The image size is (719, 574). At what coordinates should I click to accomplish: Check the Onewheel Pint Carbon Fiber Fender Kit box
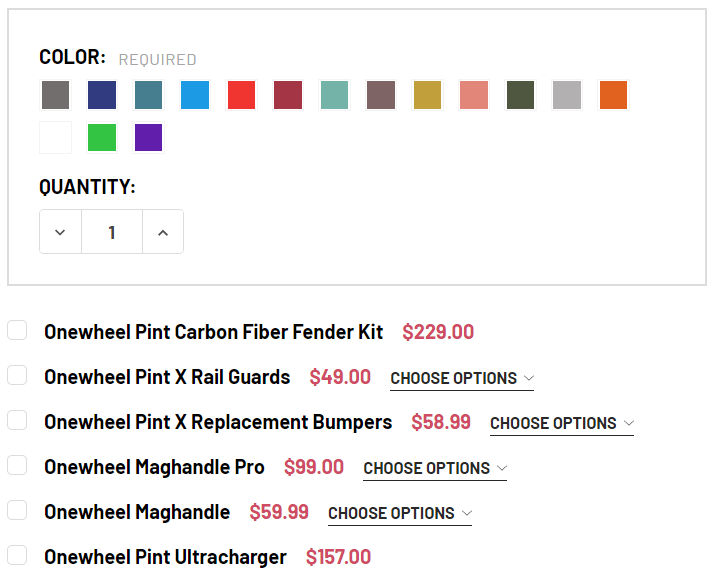[x=17, y=330]
